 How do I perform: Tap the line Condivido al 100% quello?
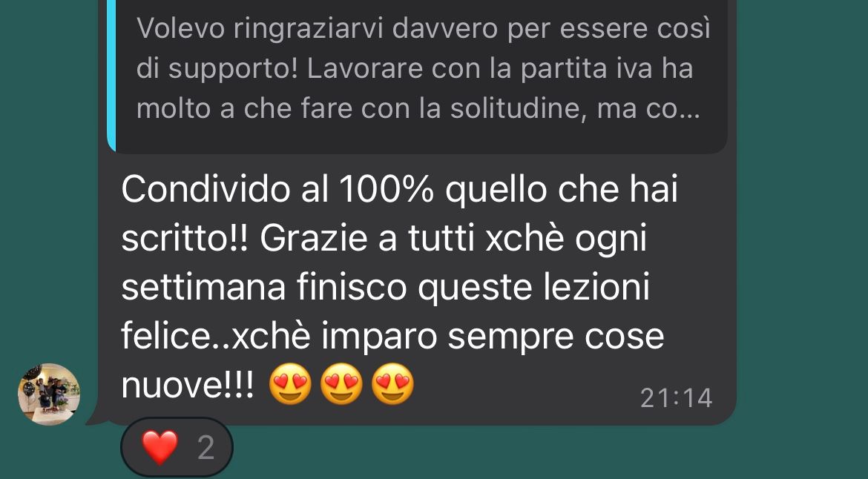pos(399,190)
